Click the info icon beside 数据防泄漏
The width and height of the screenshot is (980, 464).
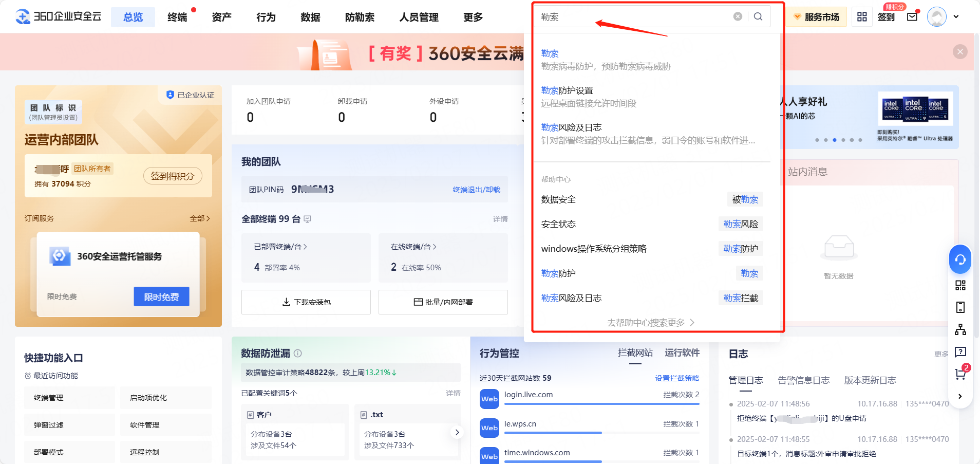click(297, 354)
